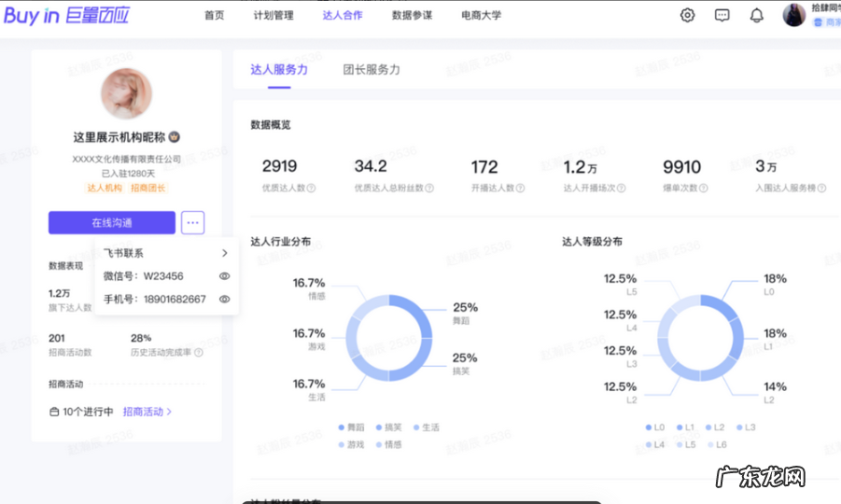The height and width of the screenshot is (504, 841).
Task: Click help icon next to 入围达人服务榜
Action: point(821,189)
